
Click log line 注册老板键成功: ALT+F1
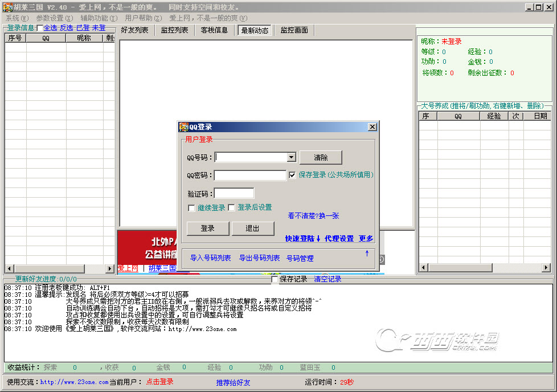coord(57,288)
